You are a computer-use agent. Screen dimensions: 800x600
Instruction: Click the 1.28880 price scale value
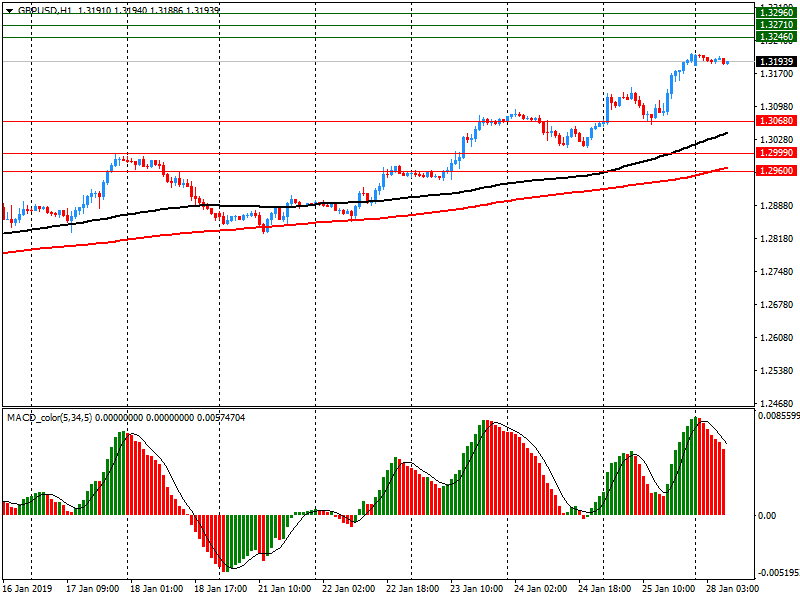(x=777, y=206)
